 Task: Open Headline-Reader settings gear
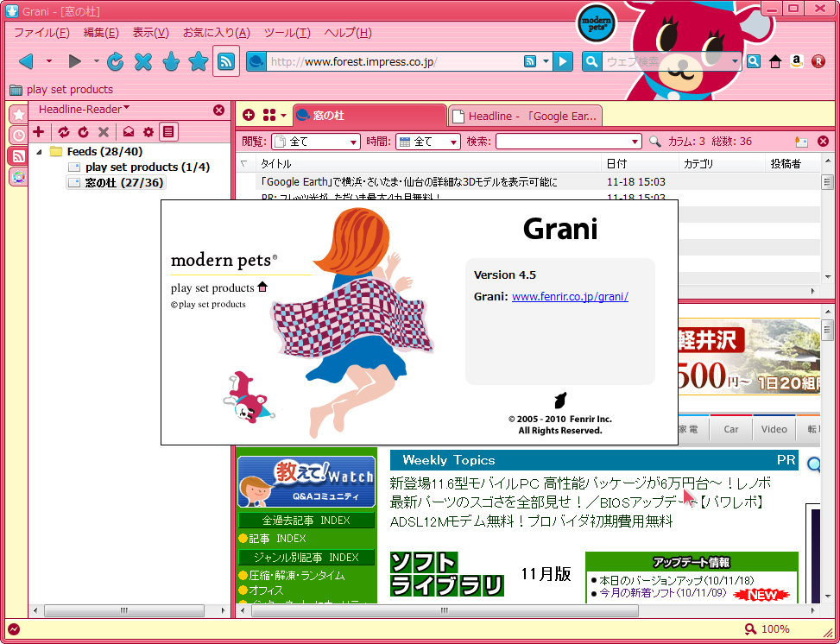[148, 131]
